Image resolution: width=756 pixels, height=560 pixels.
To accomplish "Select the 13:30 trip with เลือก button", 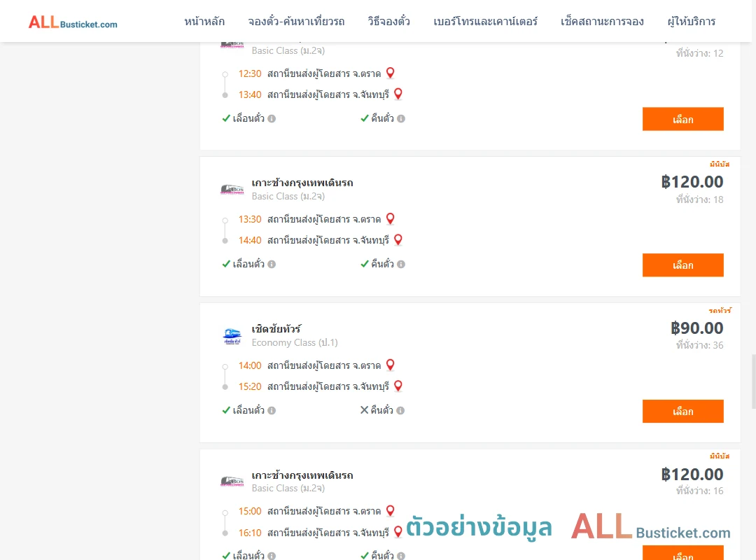I will (x=682, y=265).
